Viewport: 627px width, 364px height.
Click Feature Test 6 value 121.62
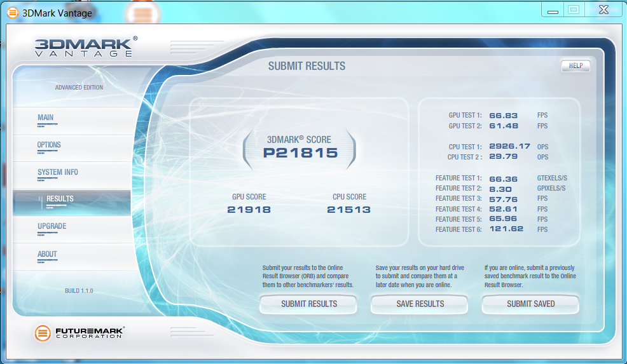pos(506,229)
